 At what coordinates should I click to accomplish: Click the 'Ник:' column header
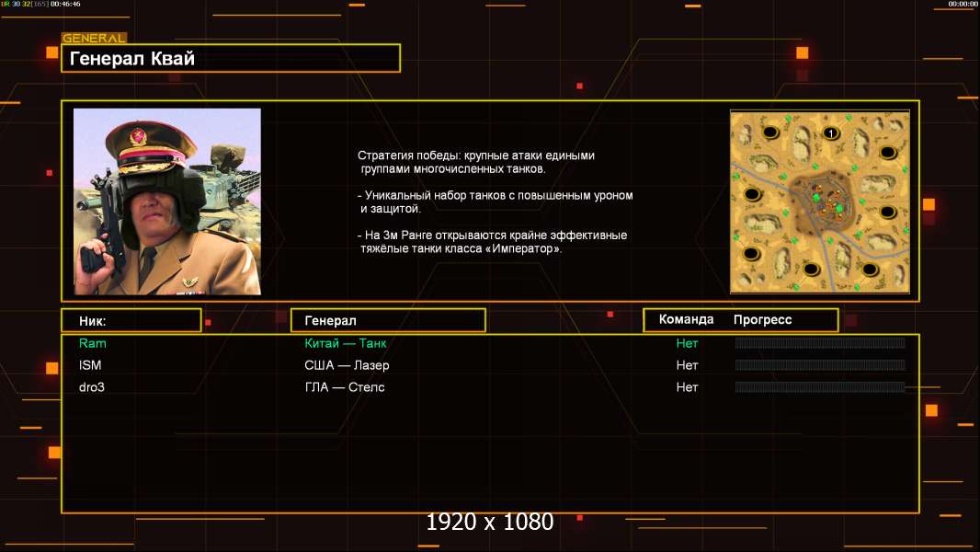pos(131,321)
